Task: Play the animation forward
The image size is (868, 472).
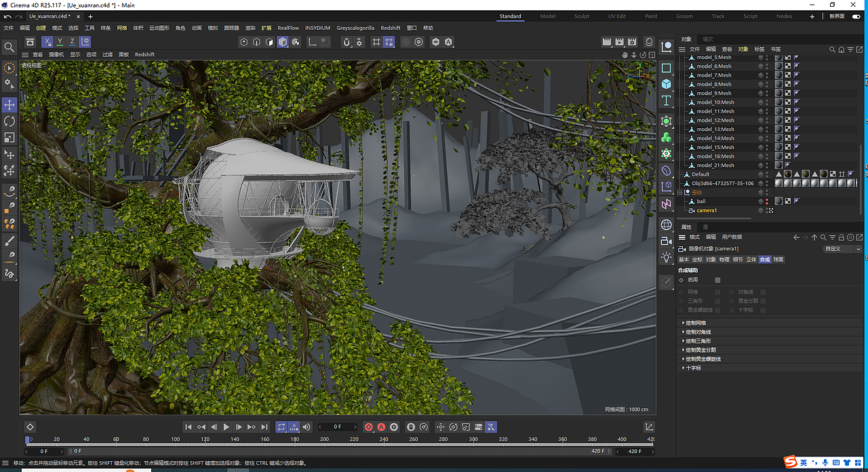Action: click(226, 427)
